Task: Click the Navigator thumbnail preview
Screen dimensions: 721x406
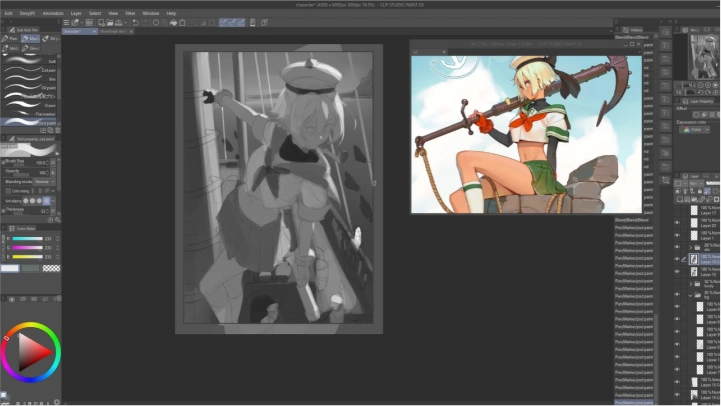Action: pos(703,57)
